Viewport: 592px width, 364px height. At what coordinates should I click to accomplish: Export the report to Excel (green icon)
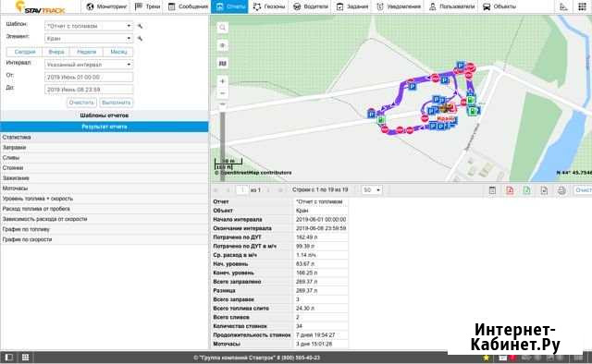click(526, 190)
